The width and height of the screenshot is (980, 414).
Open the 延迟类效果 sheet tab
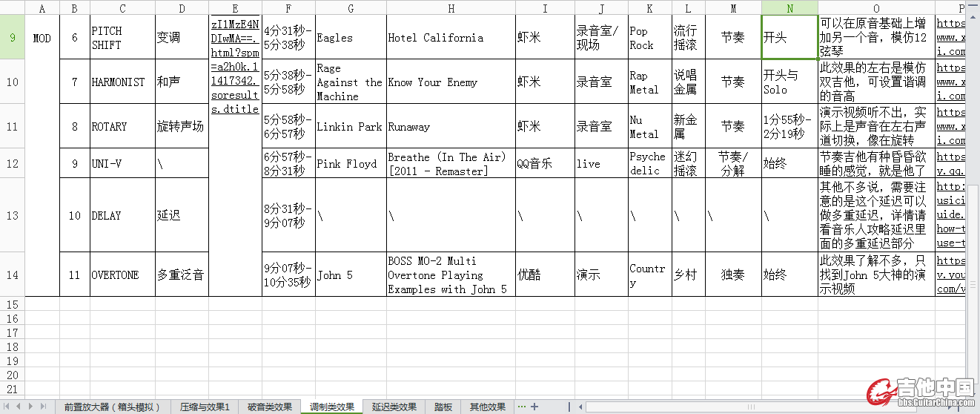coord(394,407)
